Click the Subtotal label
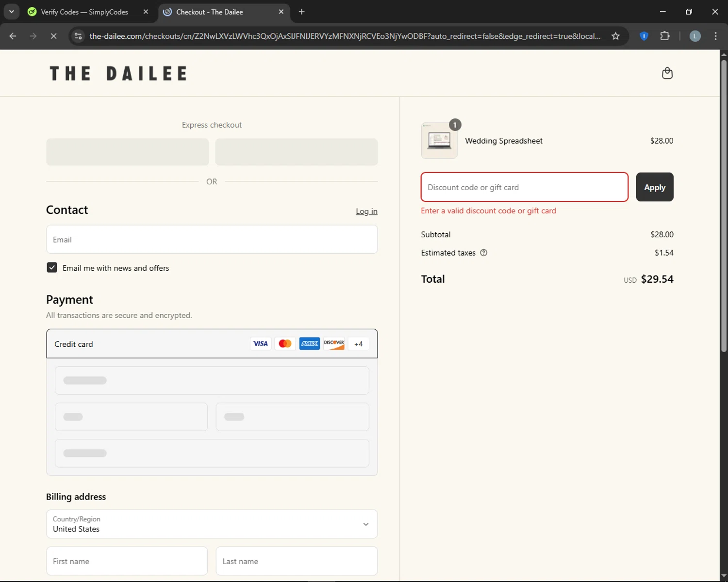728x582 pixels. (436, 234)
